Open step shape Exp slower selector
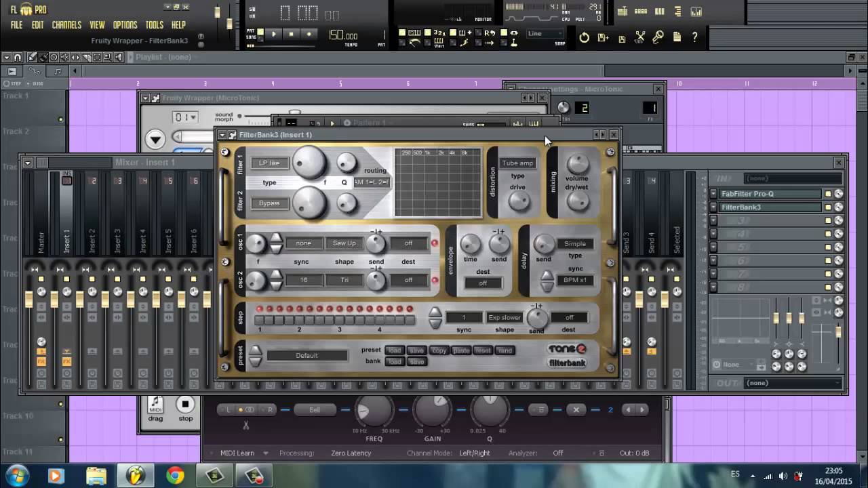 (x=505, y=317)
